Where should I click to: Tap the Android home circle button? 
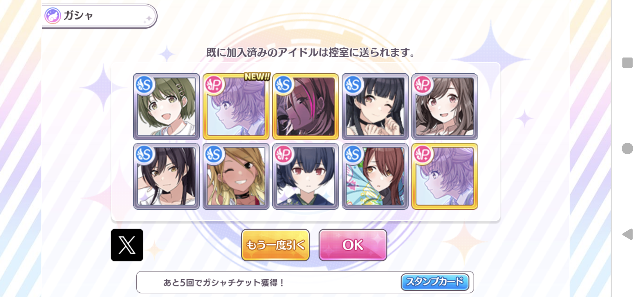(627, 148)
